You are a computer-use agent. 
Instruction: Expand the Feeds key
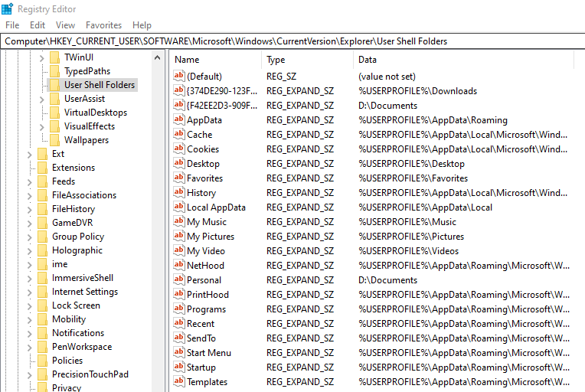click(x=29, y=182)
